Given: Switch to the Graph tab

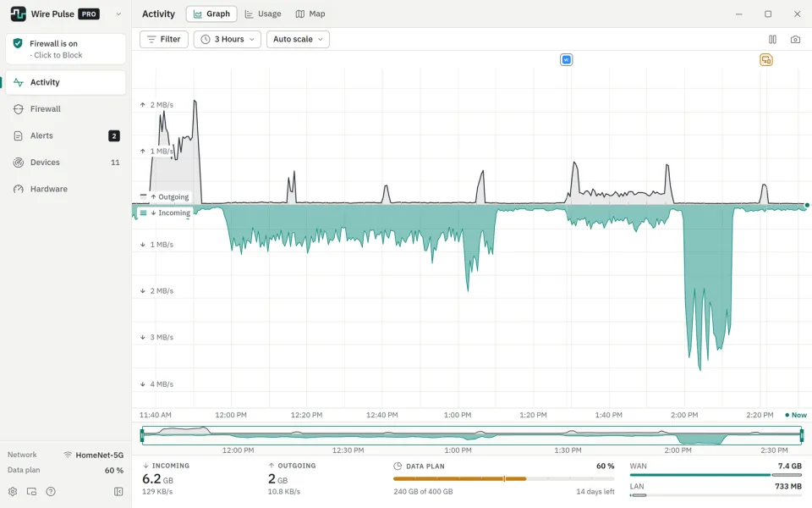Looking at the screenshot, I should point(211,14).
